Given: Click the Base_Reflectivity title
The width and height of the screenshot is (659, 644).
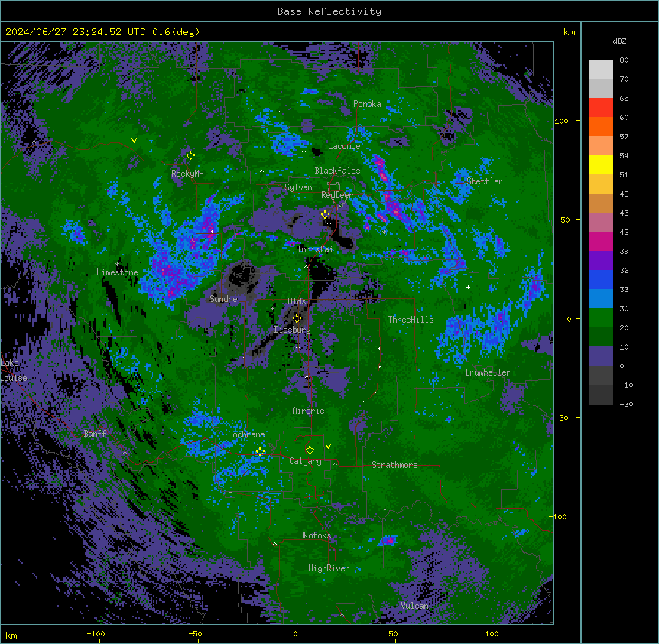Looking at the screenshot, I should (x=329, y=11).
